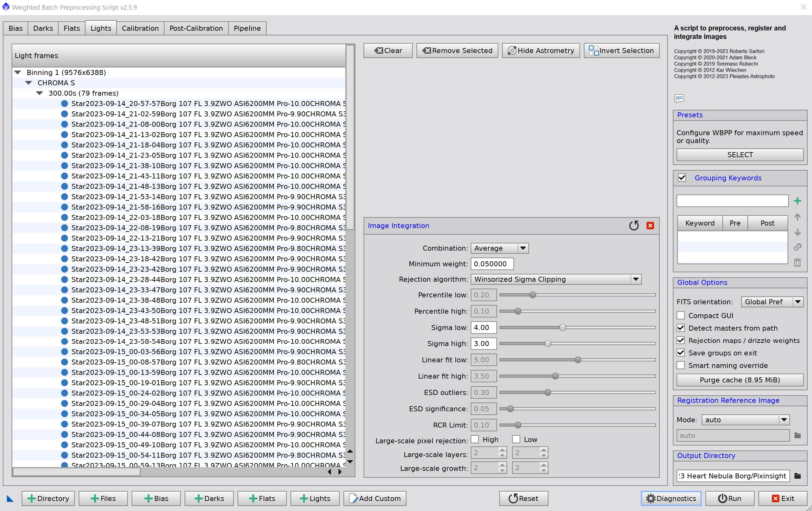The height and width of the screenshot is (511, 812).
Task: Check Large-scale pixel rejection High
Action: click(475, 439)
